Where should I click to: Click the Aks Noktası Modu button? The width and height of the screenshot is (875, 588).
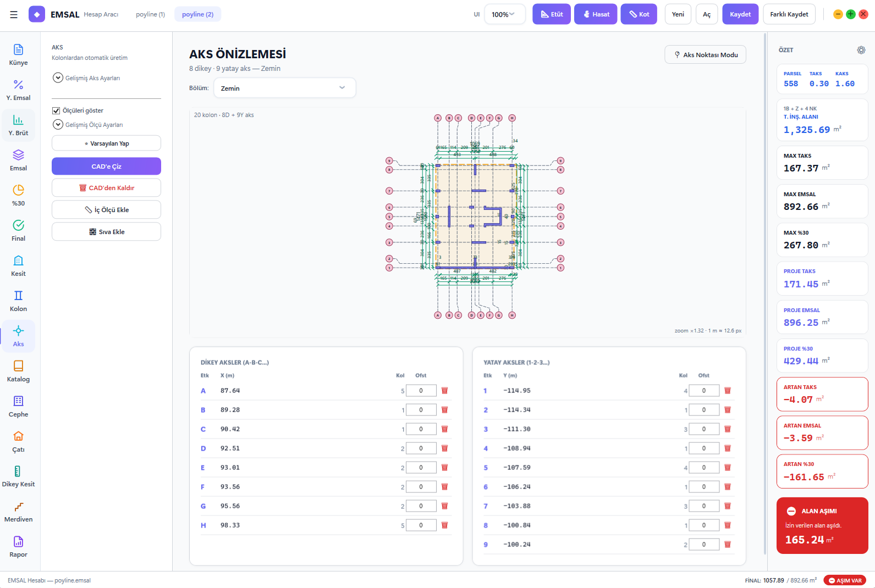(x=705, y=54)
